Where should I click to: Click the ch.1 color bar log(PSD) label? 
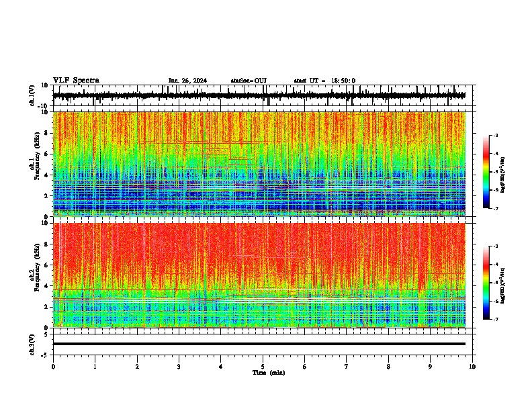(x=503, y=175)
